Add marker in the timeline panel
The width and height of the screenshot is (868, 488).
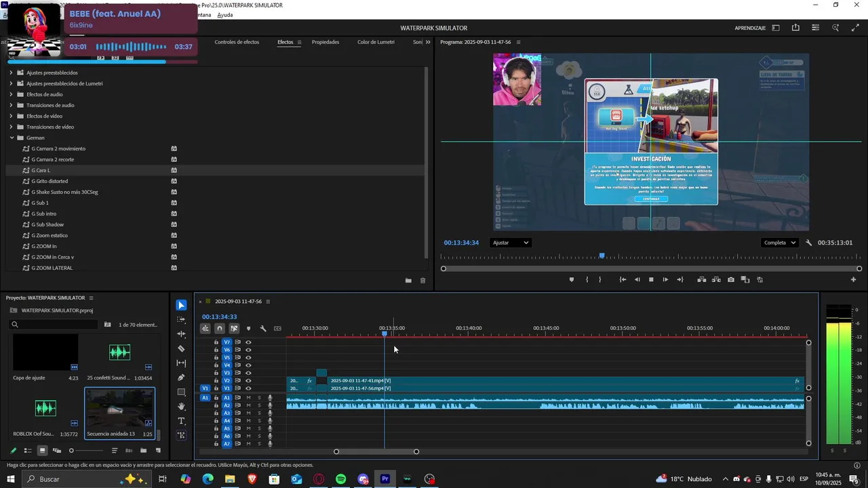pos(248,329)
